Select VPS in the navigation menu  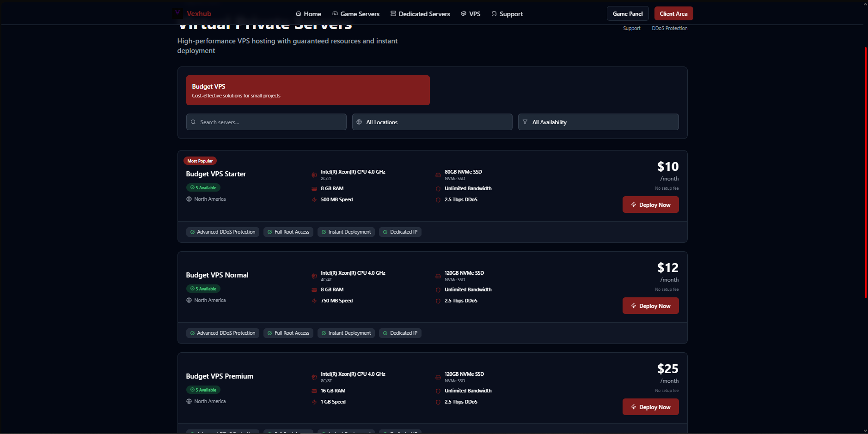(471, 13)
